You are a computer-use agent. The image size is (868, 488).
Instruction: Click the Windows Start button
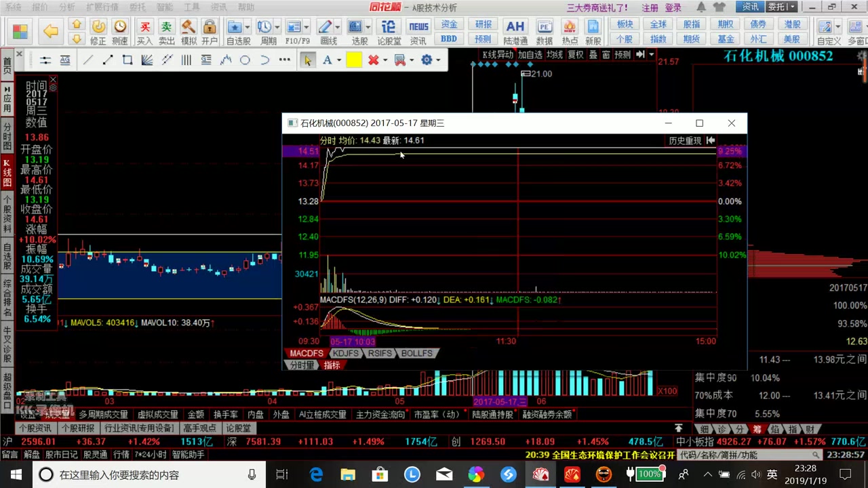click(16, 474)
